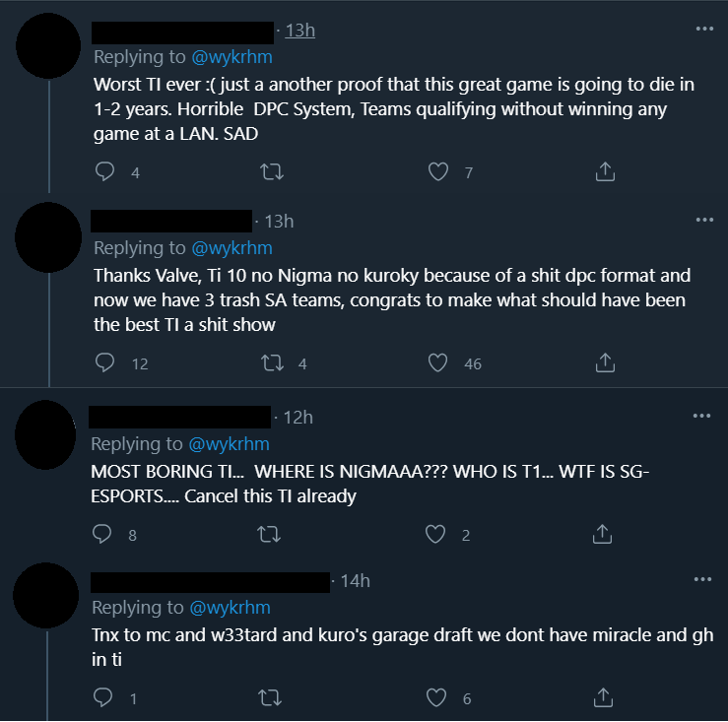
Task: Like the "MOST BORING TI" tweet
Action: [x=436, y=535]
